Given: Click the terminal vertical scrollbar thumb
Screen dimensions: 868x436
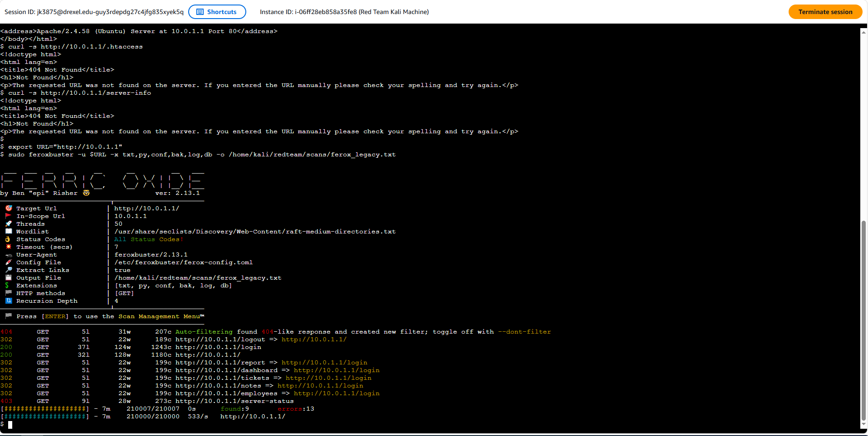Looking at the screenshot, I should point(863,320).
